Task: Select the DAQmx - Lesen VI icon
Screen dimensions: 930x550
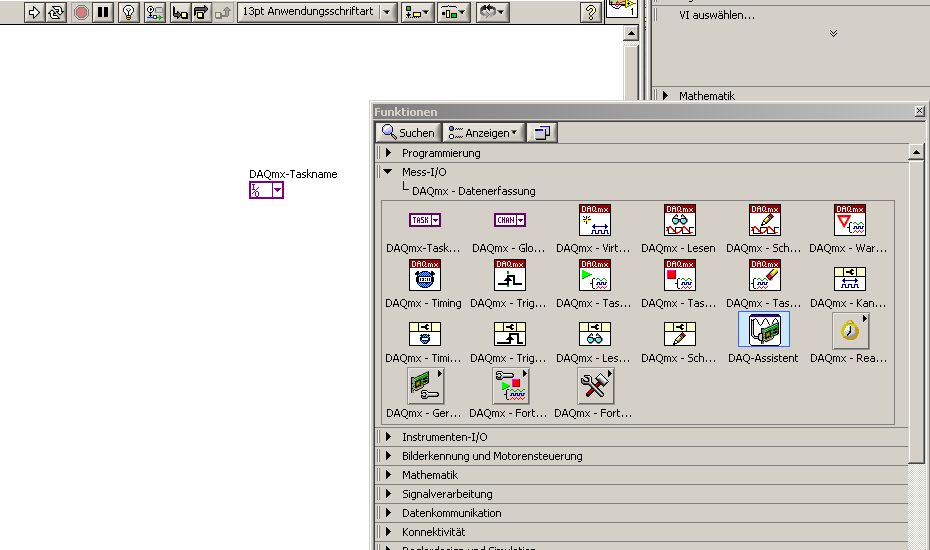Action: click(679, 220)
